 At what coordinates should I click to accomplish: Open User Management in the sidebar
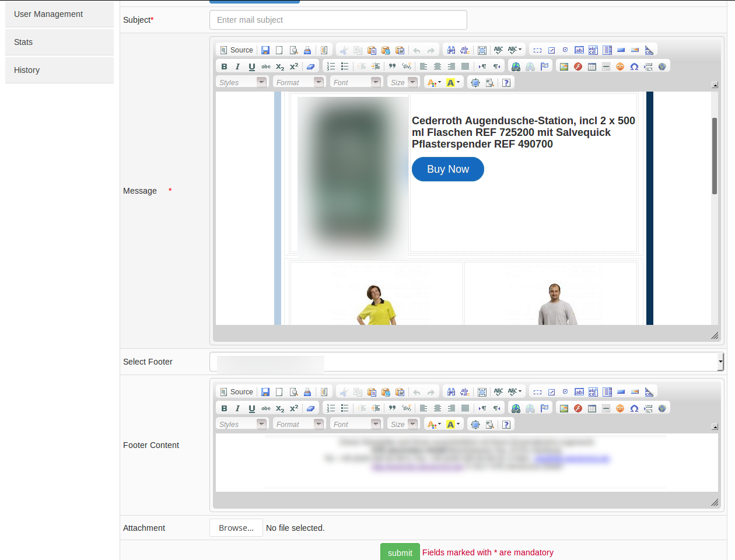click(60, 14)
